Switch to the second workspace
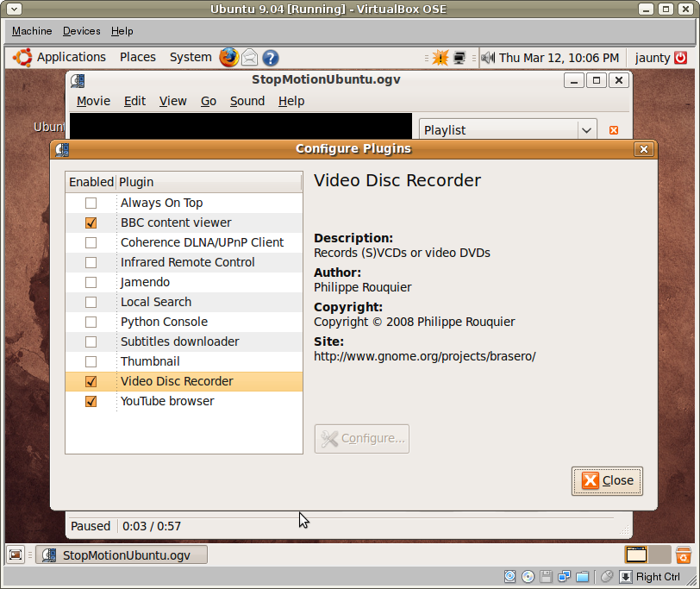700x589 pixels. [x=659, y=555]
